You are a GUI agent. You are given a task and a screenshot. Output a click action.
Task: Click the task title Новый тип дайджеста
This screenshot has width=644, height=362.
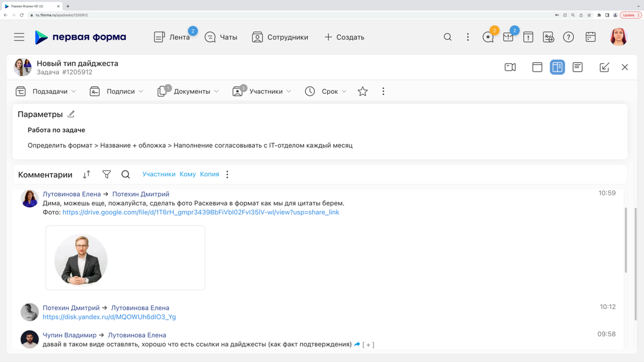tap(77, 63)
